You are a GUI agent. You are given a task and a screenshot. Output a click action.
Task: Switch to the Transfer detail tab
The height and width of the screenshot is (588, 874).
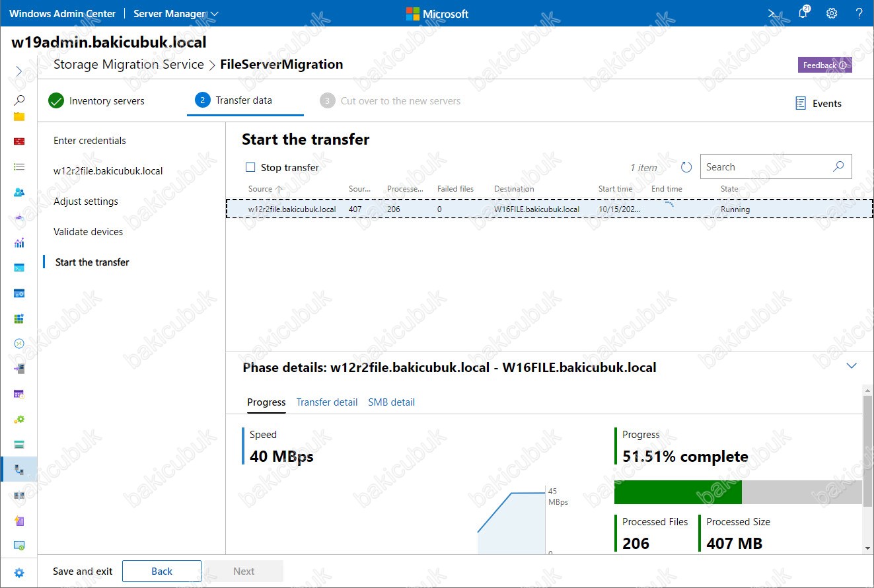pos(327,402)
